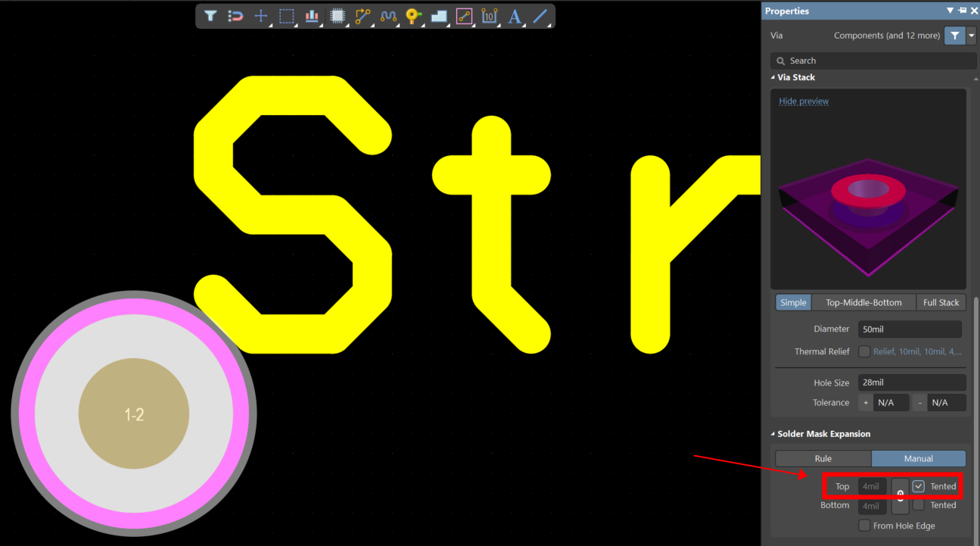Open the Properties filter dropdown arrow
This screenshot has width=980, height=546.
(972, 36)
